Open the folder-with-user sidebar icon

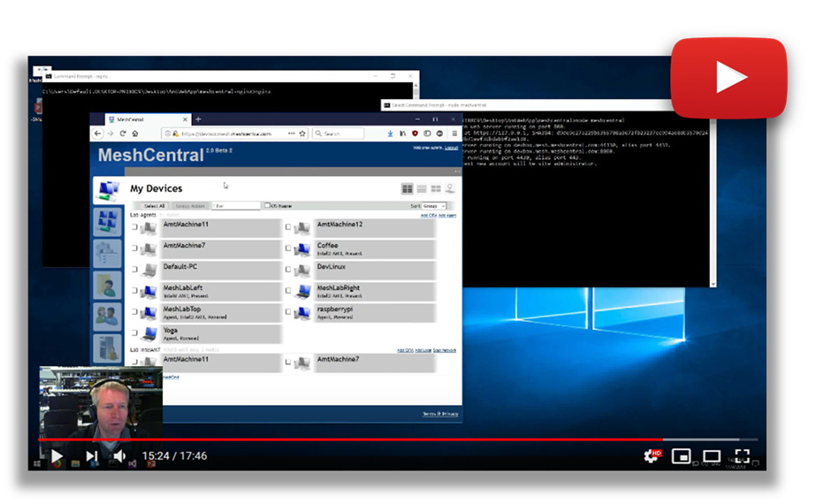108,286
